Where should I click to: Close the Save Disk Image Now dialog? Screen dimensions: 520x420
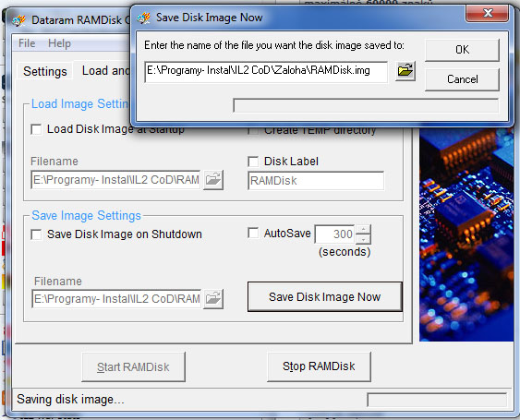[x=487, y=14]
